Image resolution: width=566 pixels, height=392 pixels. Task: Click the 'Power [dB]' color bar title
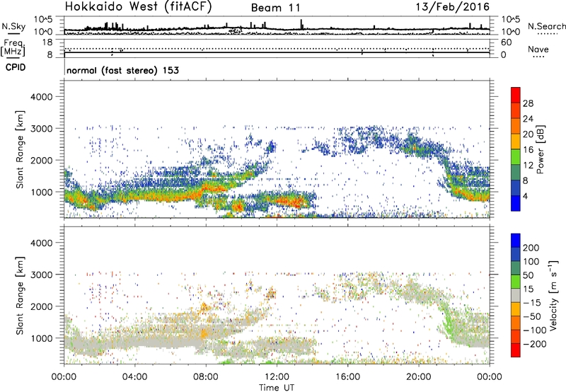[x=540, y=149]
